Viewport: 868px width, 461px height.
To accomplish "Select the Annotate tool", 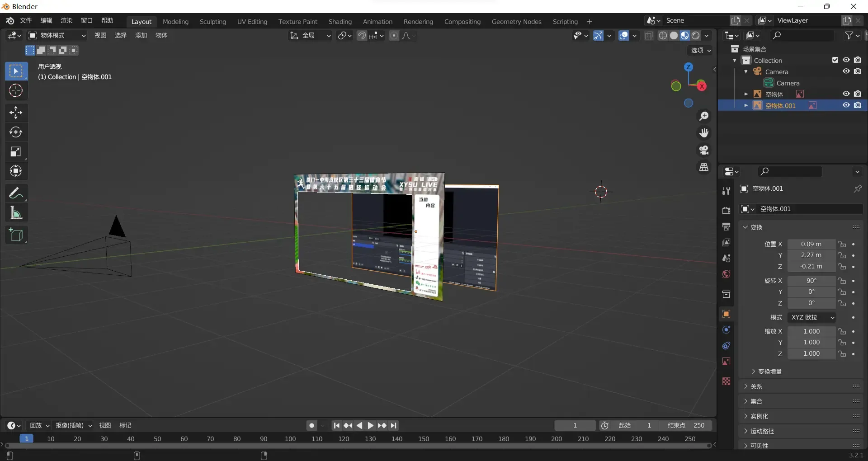I will click(16, 193).
